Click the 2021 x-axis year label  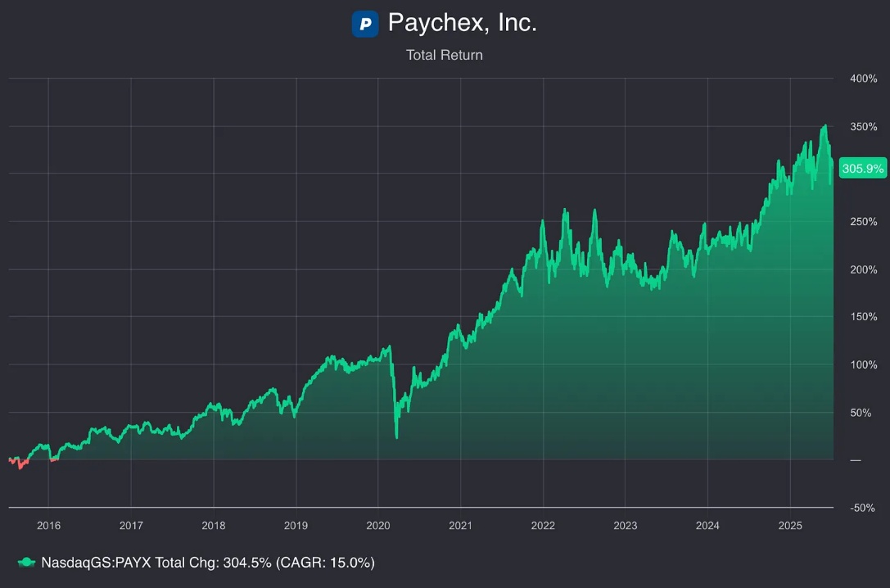[460, 526]
